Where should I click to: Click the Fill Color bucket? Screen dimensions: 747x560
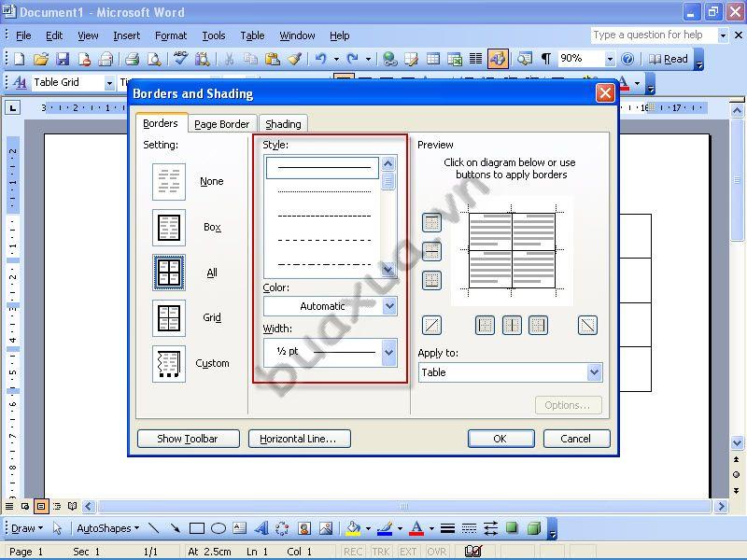pos(354,528)
